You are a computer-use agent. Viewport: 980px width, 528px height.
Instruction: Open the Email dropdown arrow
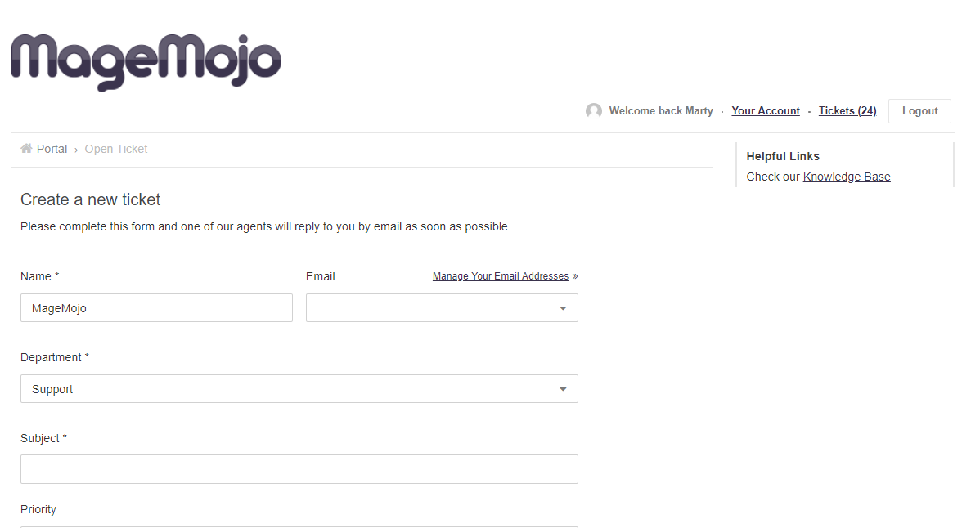[563, 308]
